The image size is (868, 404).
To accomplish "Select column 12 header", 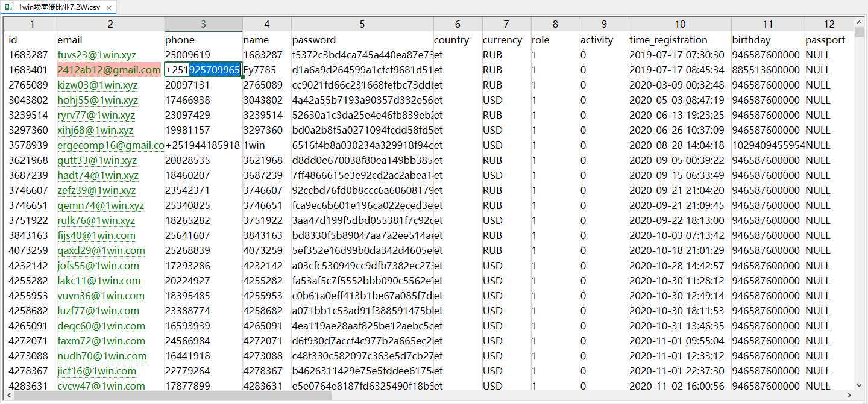I will pos(829,24).
